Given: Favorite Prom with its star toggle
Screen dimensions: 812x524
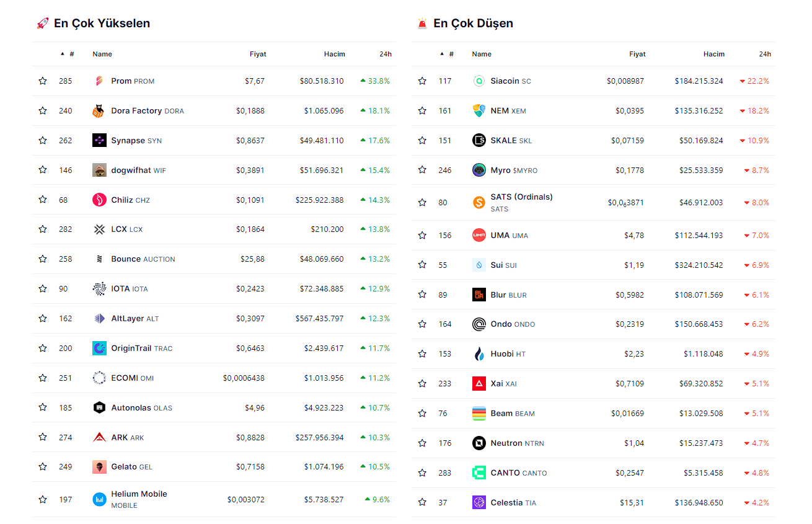Looking at the screenshot, I should pyautogui.click(x=43, y=81).
